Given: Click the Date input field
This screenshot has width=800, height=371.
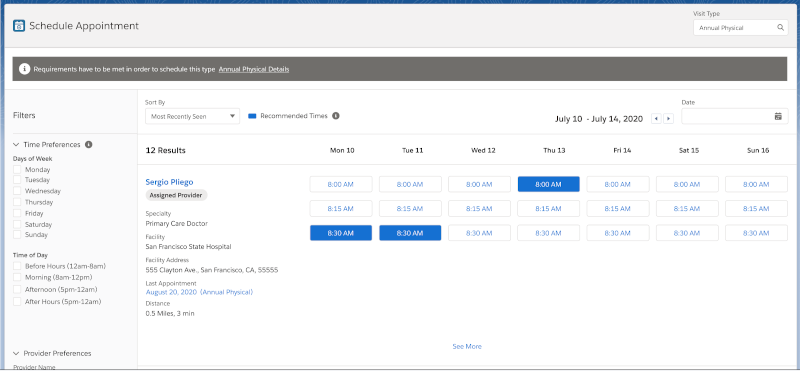Looking at the screenshot, I should (x=735, y=116).
